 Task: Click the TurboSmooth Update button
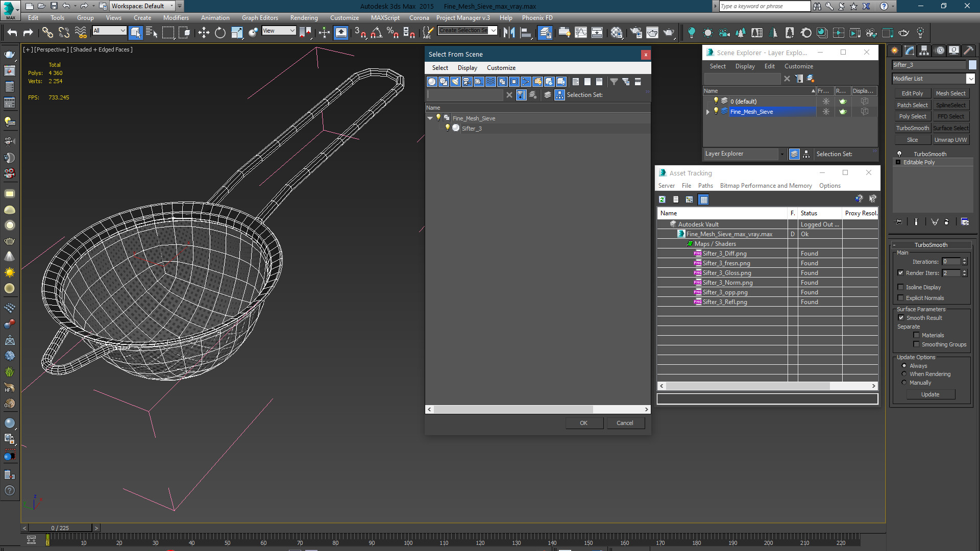pos(930,394)
